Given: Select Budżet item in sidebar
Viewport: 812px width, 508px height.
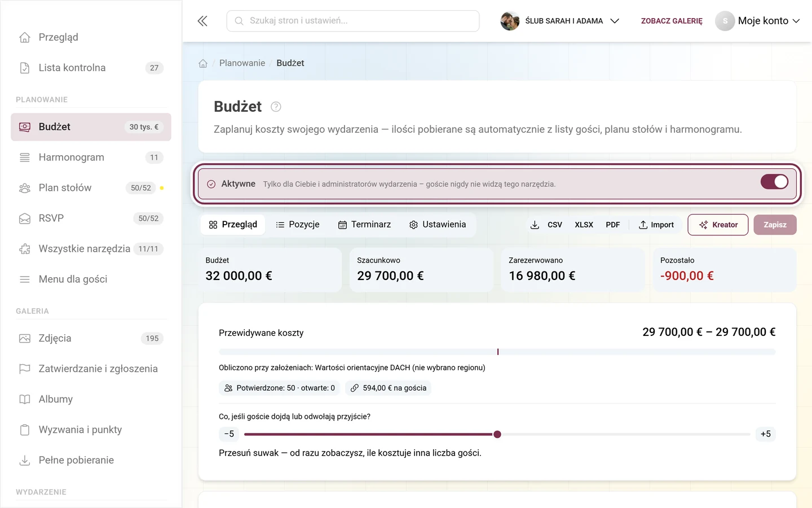Looking at the screenshot, I should [91, 127].
